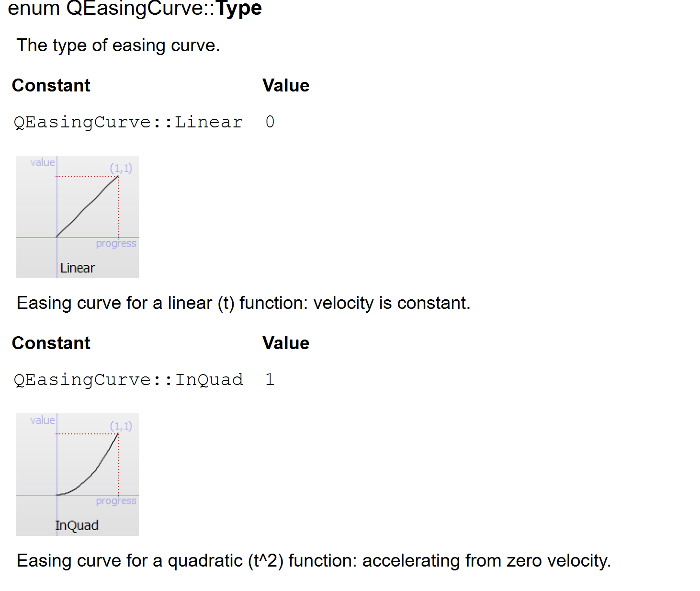Image resolution: width=700 pixels, height=591 pixels.
Task: Click the 'InQuad' caption inside second graph
Action: click(77, 525)
